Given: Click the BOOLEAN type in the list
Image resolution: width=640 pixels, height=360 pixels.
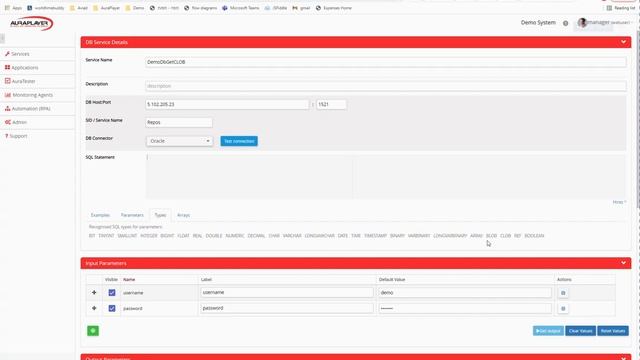Looking at the screenshot, I should [x=534, y=236].
